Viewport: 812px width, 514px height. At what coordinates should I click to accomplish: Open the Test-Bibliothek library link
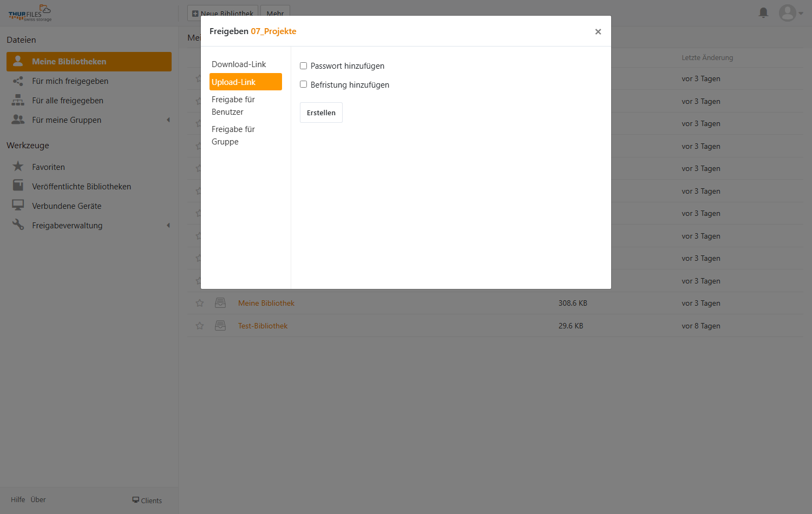(263, 326)
